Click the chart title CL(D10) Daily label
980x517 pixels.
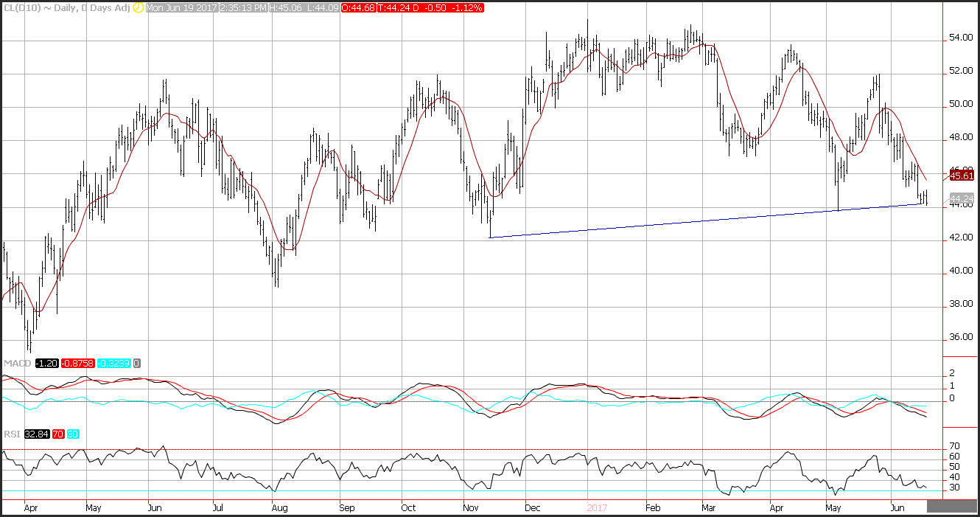(66, 7)
